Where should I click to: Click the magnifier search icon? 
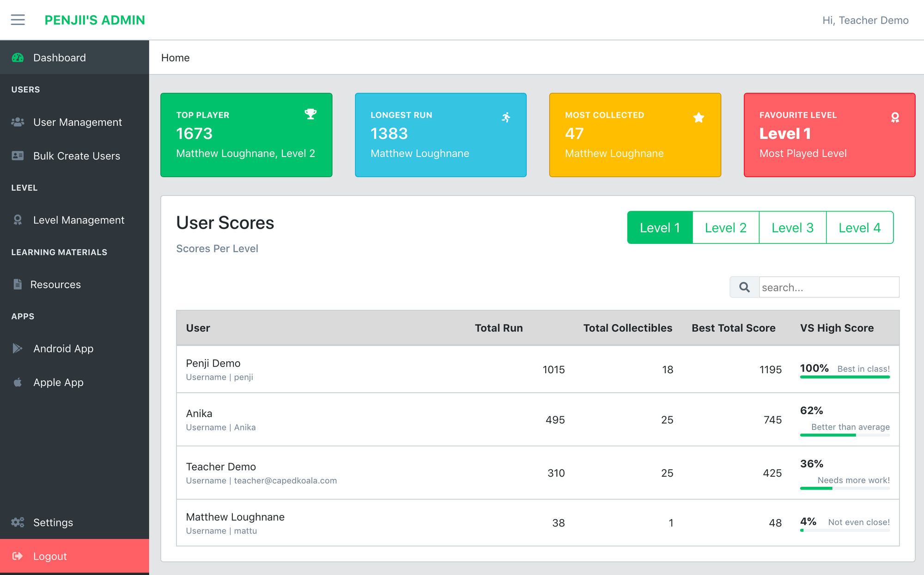click(744, 287)
